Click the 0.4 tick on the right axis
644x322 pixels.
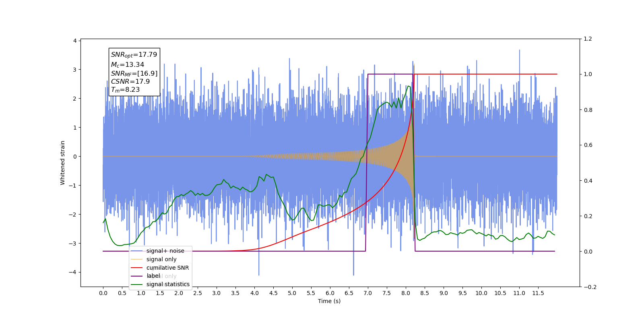pos(588,181)
